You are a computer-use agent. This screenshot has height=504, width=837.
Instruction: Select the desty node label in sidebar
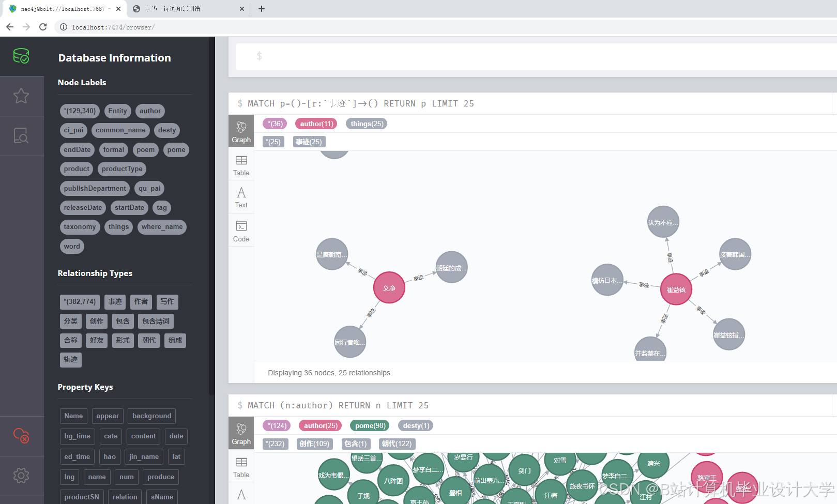[x=167, y=130]
